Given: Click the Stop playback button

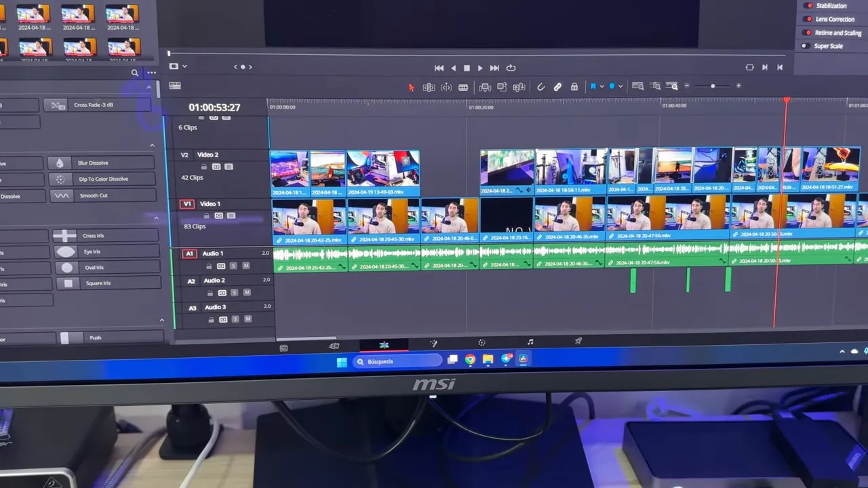Looking at the screenshot, I should 467,68.
